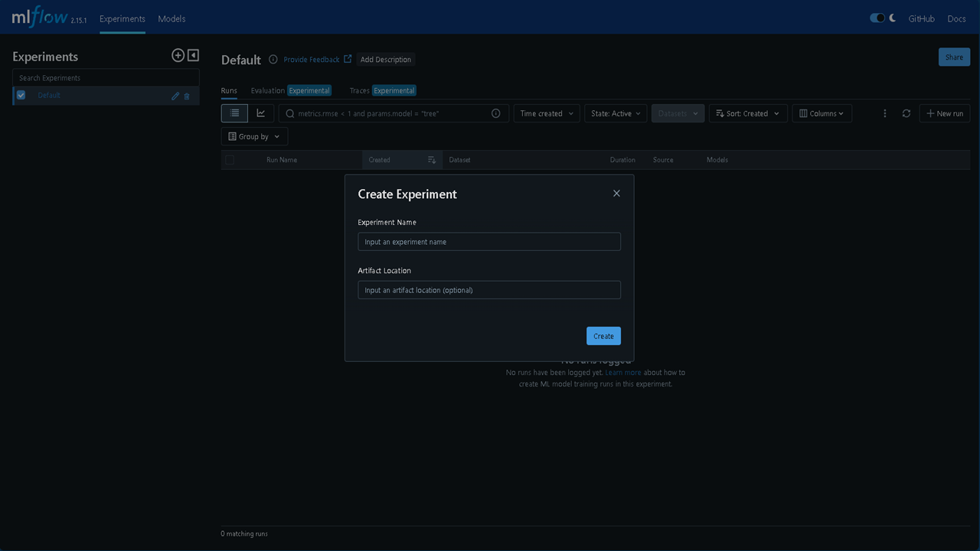Screen dimensions: 980x551
Task: Open the Experiments top navigation tab
Action: coord(122,18)
